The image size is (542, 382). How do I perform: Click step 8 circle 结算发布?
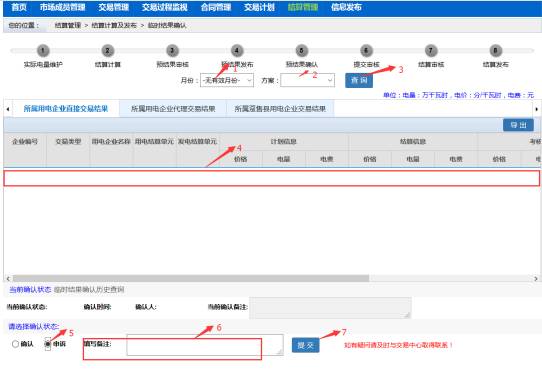point(495,51)
